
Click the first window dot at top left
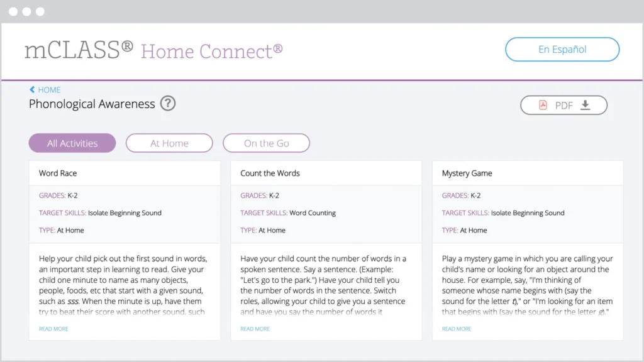(14, 11)
